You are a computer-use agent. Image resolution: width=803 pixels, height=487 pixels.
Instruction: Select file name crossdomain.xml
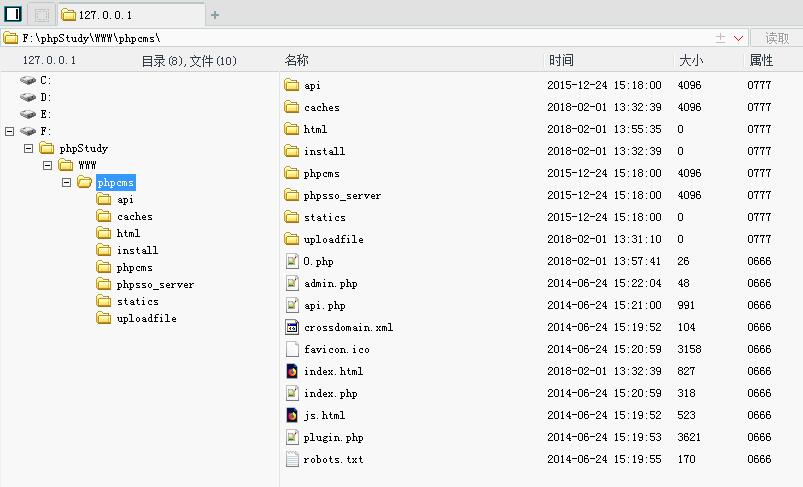pyautogui.click(x=348, y=327)
